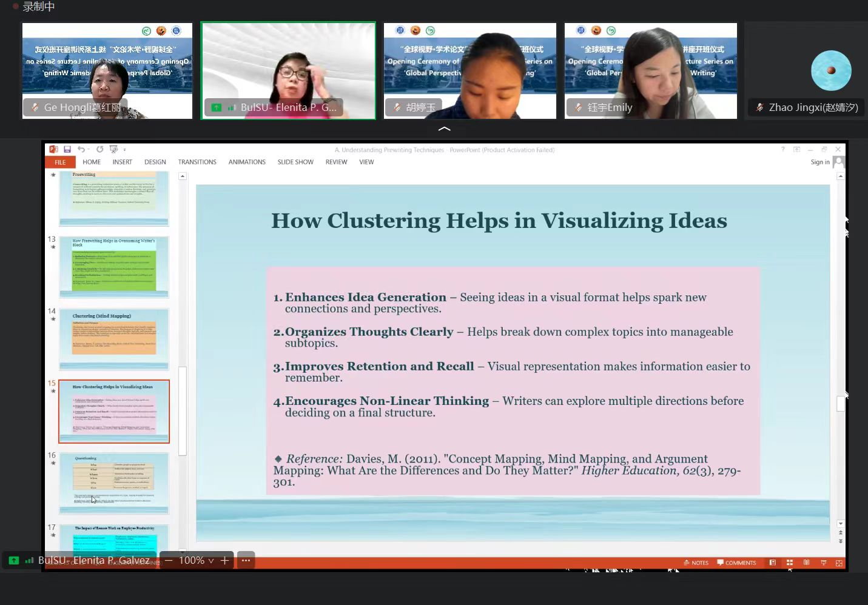Viewport: 868px width, 605px height.
Task: Click the Repeat/Redo icon
Action: (99, 149)
